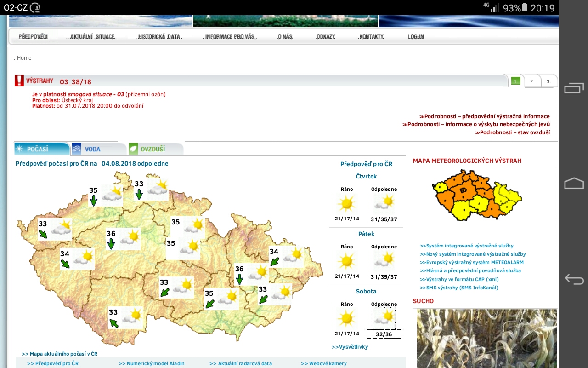The image size is (588, 368).
Task: Select warning page tab 2
Action: coord(532,81)
